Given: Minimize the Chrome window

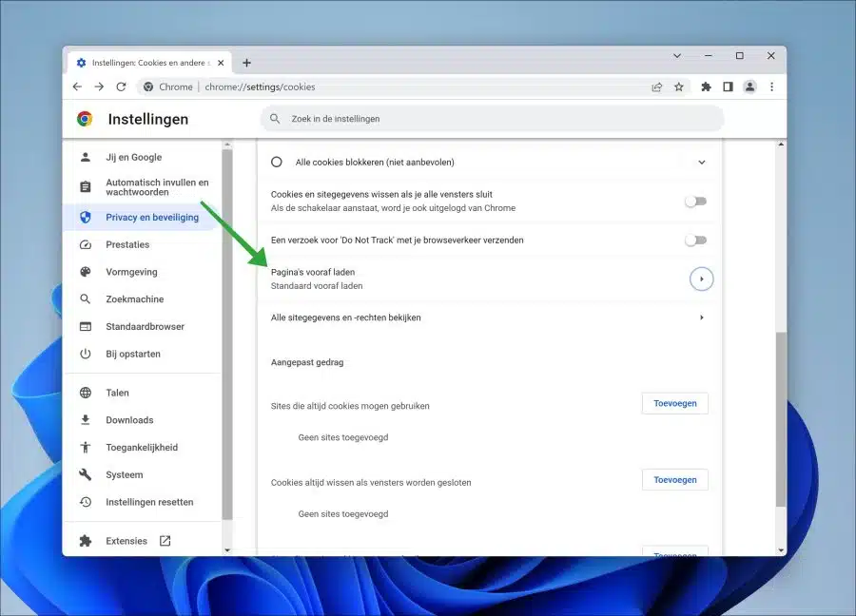Looking at the screenshot, I should point(708,56).
